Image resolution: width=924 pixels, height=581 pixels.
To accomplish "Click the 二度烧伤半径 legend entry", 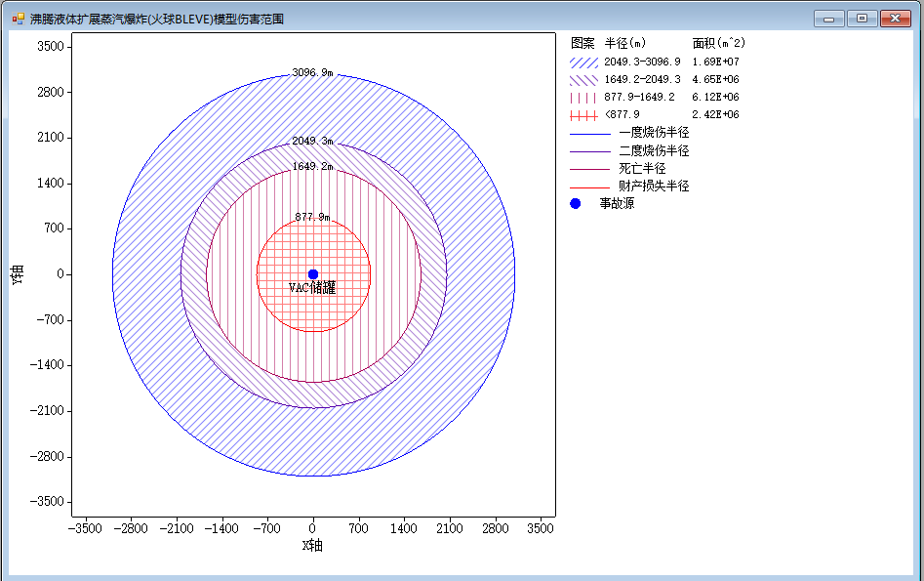I will click(629, 150).
